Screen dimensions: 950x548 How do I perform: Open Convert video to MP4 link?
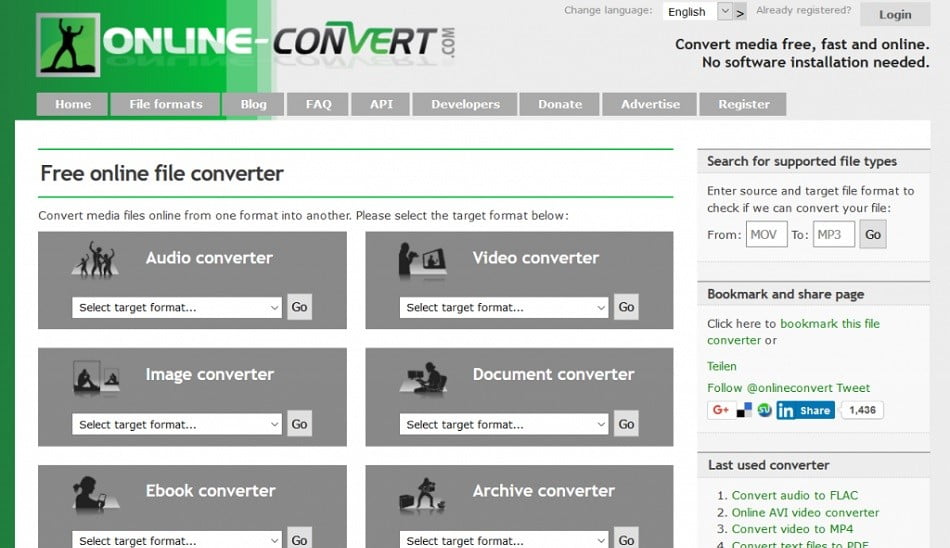pyautogui.click(x=792, y=529)
